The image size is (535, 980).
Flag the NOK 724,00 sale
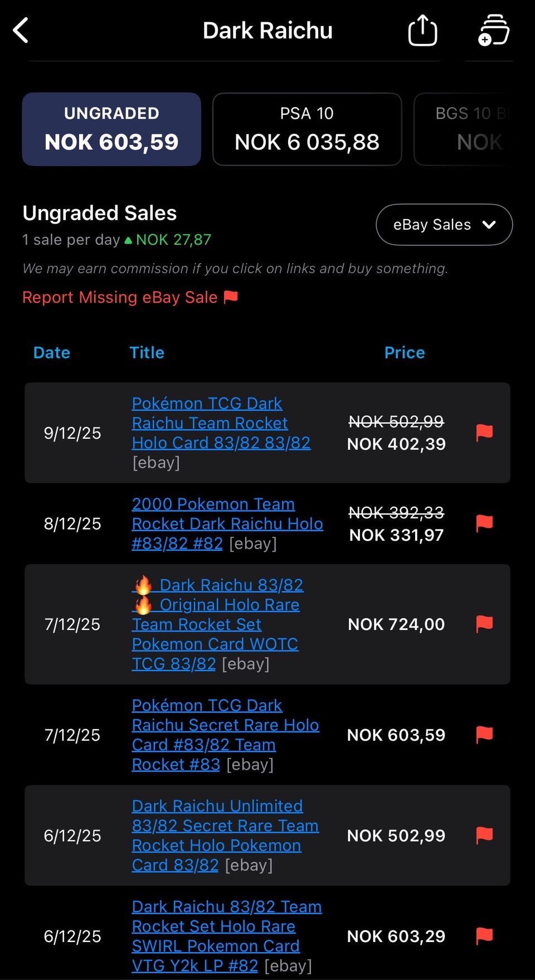click(484, 624)
